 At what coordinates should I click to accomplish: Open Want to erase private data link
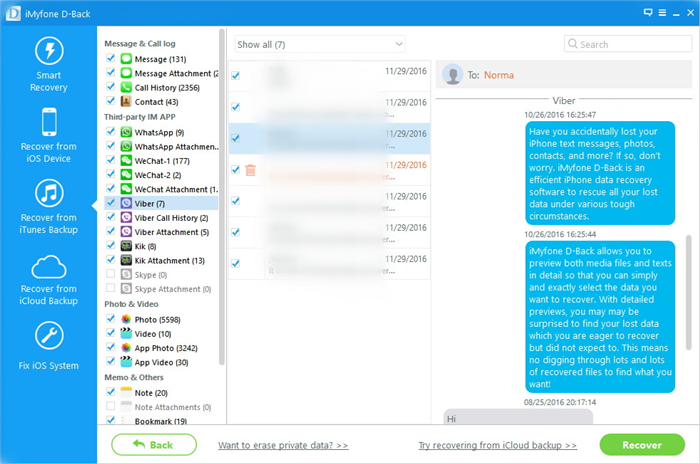pos(283,445)
